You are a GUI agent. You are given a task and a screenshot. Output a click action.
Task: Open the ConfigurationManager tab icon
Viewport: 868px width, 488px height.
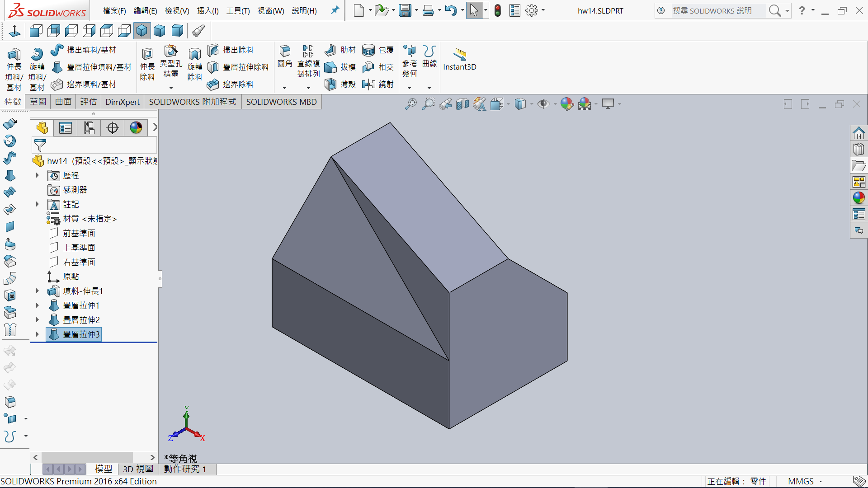(x=89, y=128)
